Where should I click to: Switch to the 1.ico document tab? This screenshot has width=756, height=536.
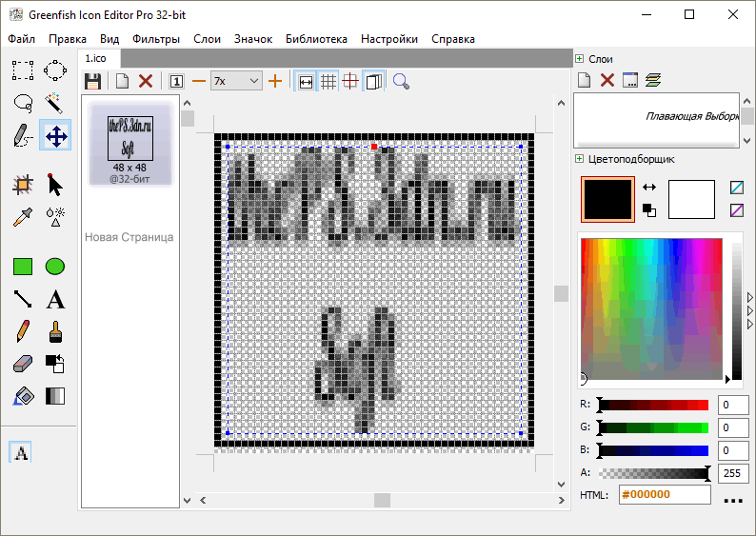pos(99,58)
